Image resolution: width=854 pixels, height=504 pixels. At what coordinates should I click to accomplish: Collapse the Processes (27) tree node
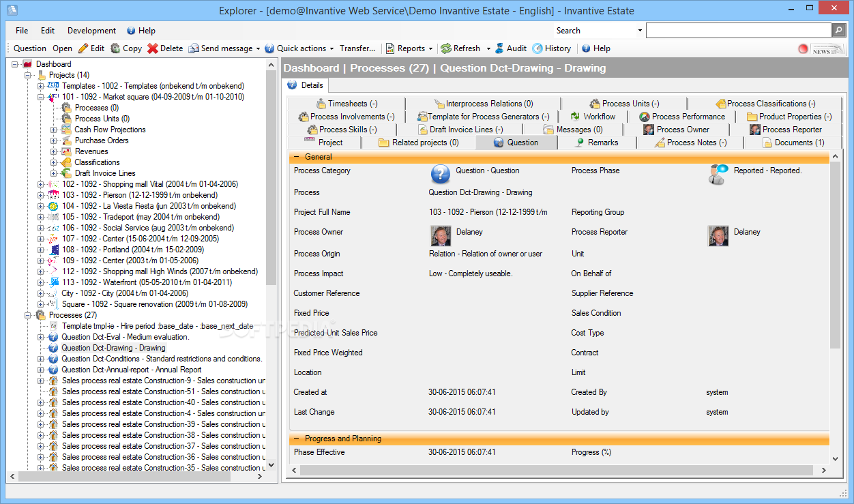pos(28,315)
